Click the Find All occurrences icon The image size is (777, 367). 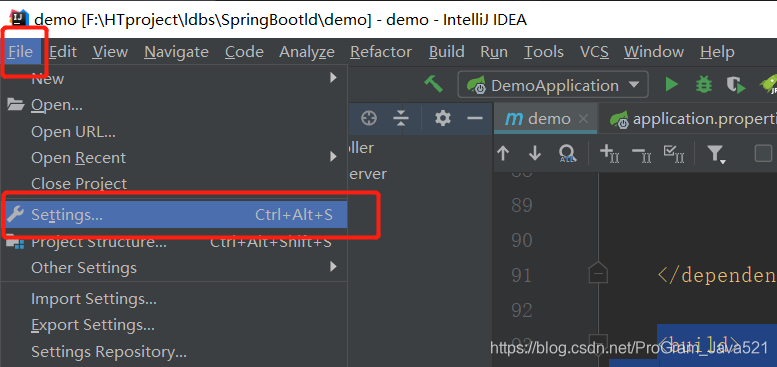[x=567, y=154]
